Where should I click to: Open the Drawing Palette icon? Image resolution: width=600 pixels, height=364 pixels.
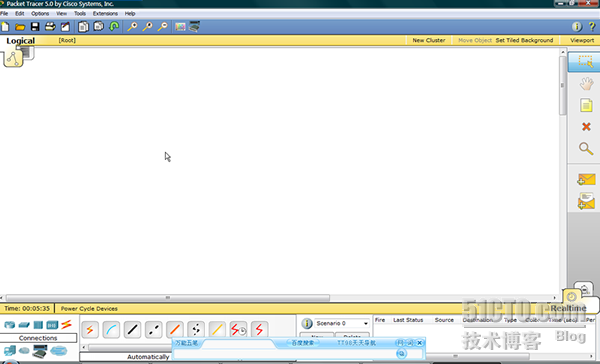pos(180,27)
